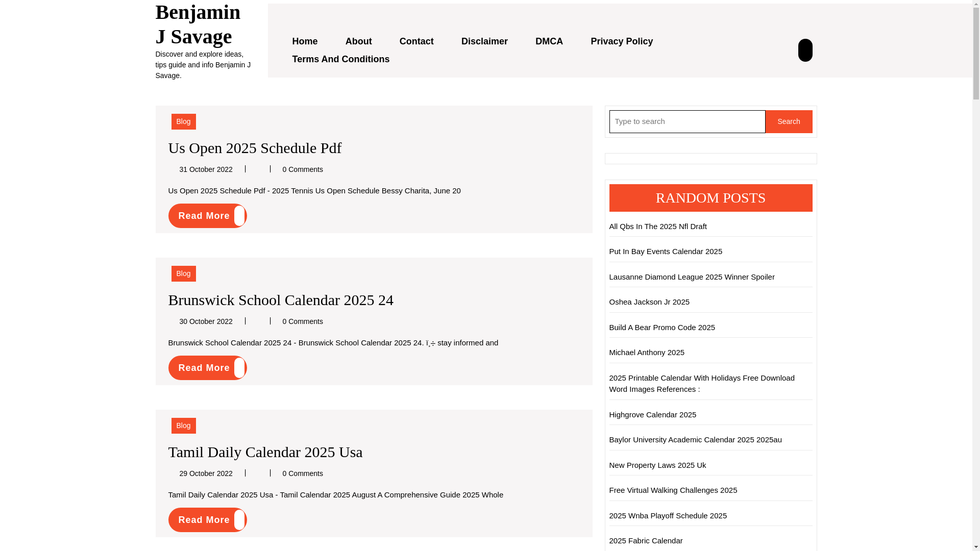Open the Home menu item

305,41
